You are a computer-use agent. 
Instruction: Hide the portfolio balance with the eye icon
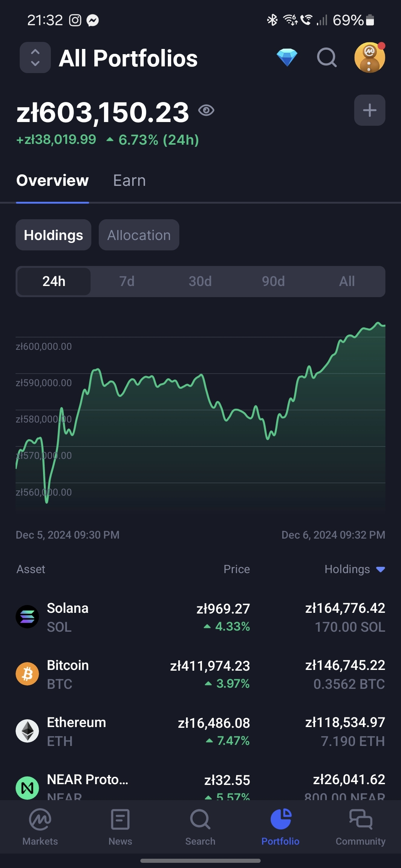click(206, 110)
